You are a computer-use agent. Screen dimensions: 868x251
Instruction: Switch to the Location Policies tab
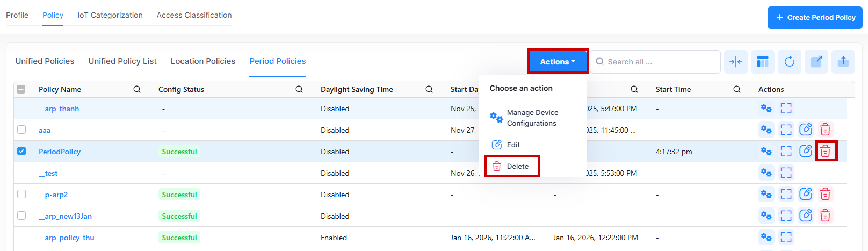coord(202,61)
